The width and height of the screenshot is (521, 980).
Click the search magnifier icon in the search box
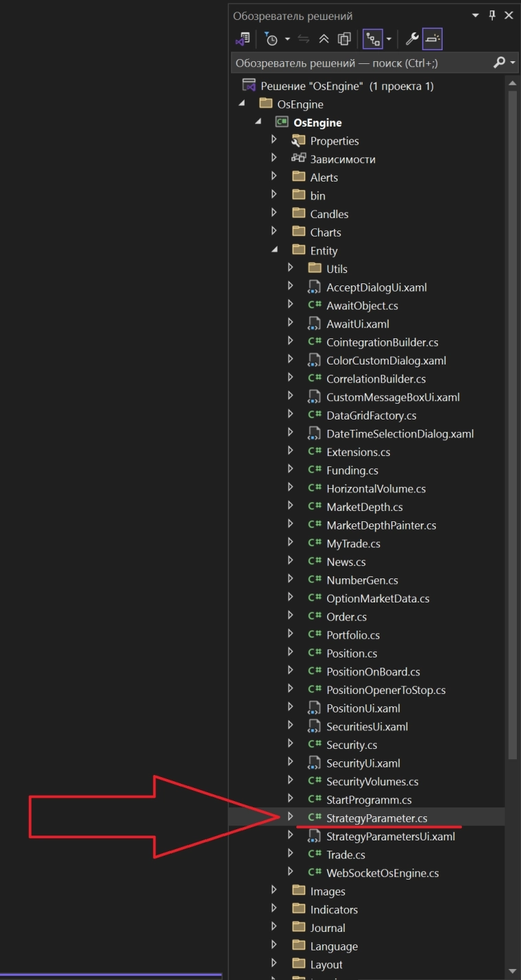click(x=500, y=63)
